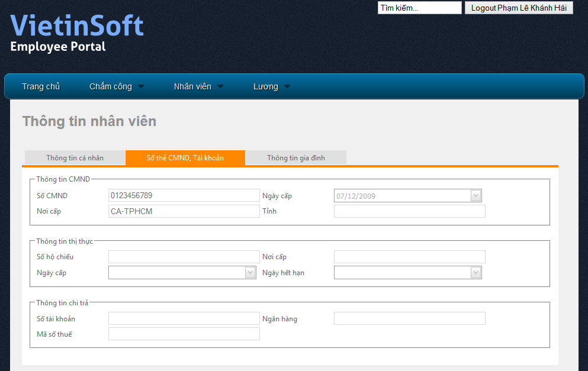Expand the Chấm công menu
This screenshot has width=588, height=371.
click(x=116, y=86)
